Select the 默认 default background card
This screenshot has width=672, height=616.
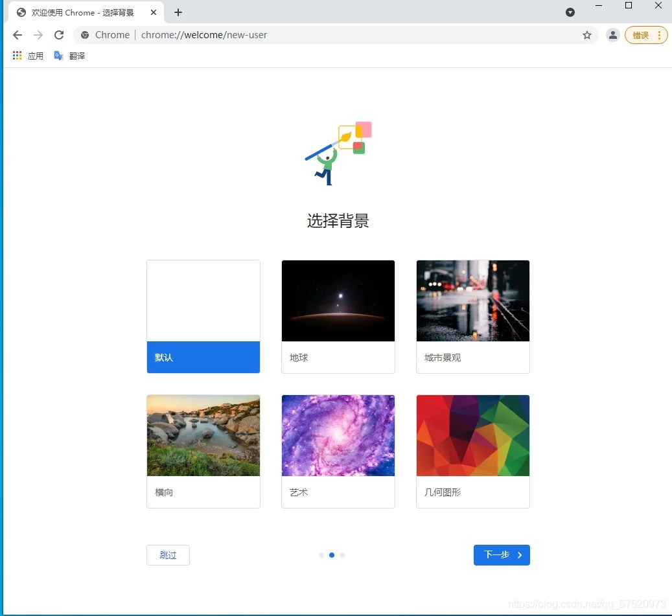[203, 317]
